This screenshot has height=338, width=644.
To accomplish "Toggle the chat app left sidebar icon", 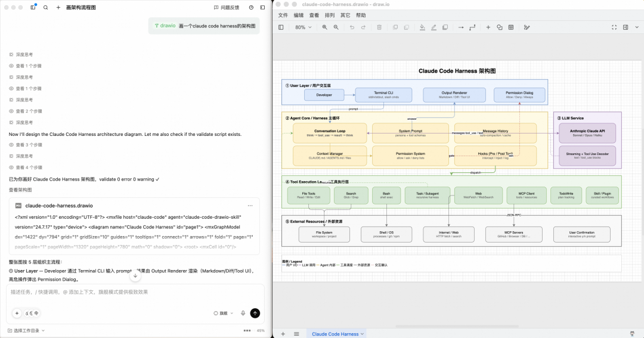I will tap(33, 7).
